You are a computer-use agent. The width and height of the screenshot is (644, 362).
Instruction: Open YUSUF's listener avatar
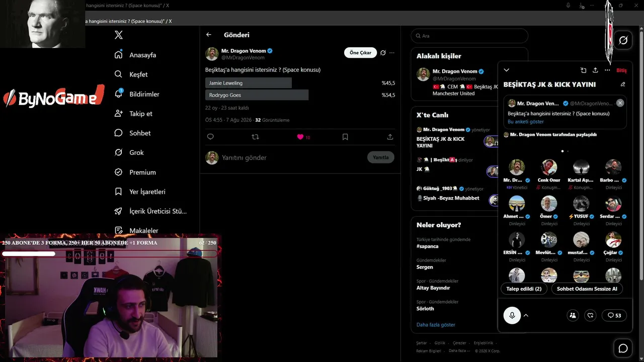581,204
